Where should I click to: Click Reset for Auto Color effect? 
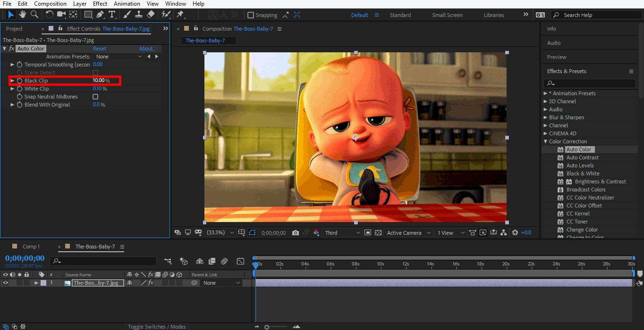(99, 49)
